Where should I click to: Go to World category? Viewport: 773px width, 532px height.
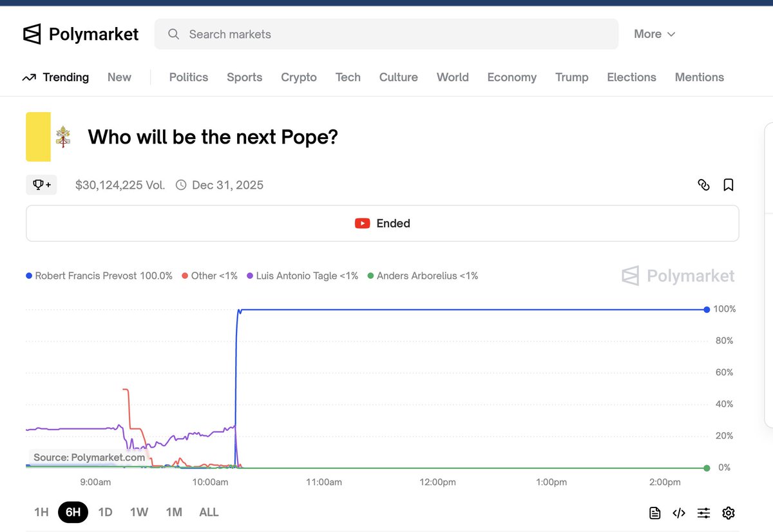click(453, 77)
